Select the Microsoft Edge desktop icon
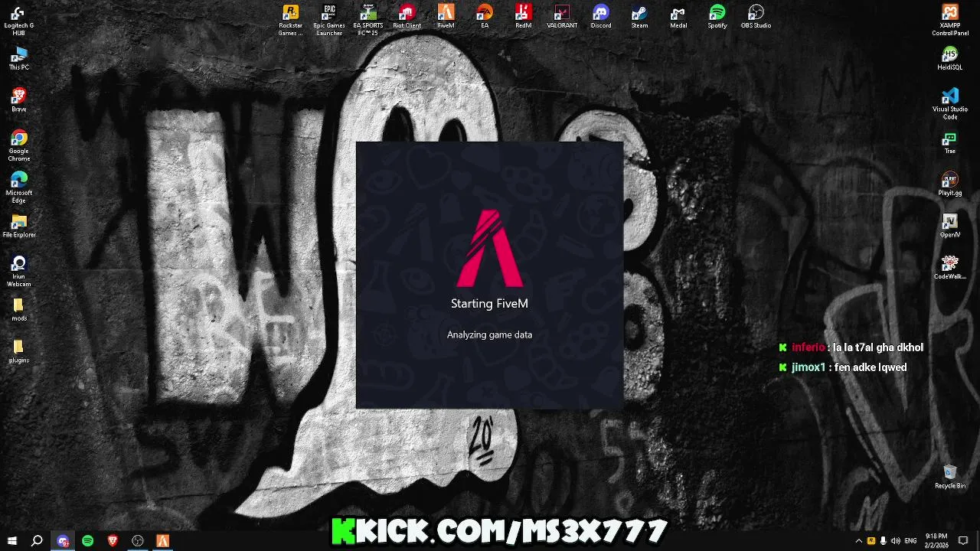Viewport: 980px width, 551px height. tap(18, 187)
